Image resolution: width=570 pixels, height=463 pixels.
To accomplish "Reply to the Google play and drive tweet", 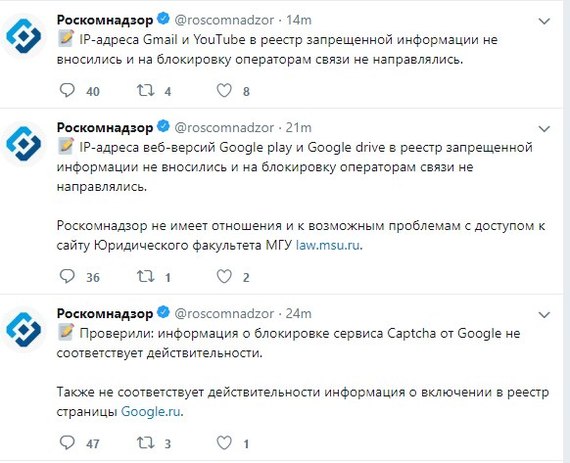I will pyautogui.click(x=67, y=277).
